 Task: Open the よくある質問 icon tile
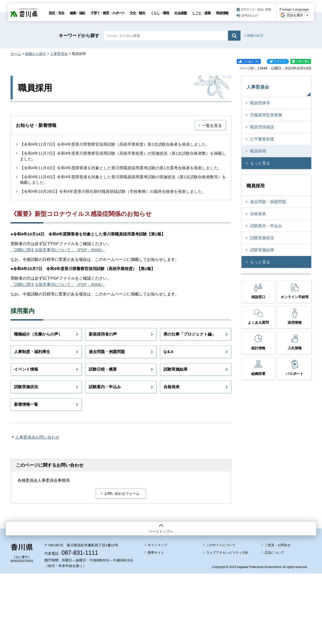[258, 317]
